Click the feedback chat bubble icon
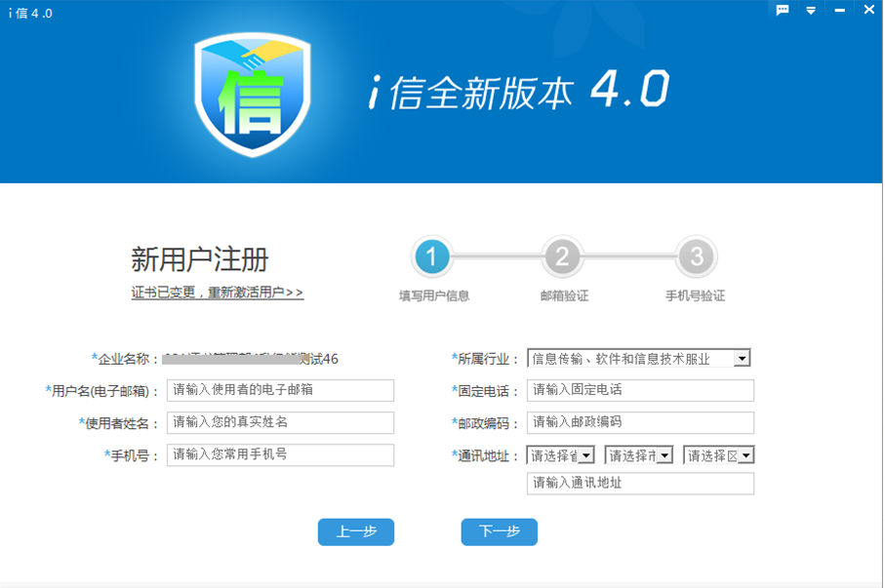885x588 pixels. (783, 10)
